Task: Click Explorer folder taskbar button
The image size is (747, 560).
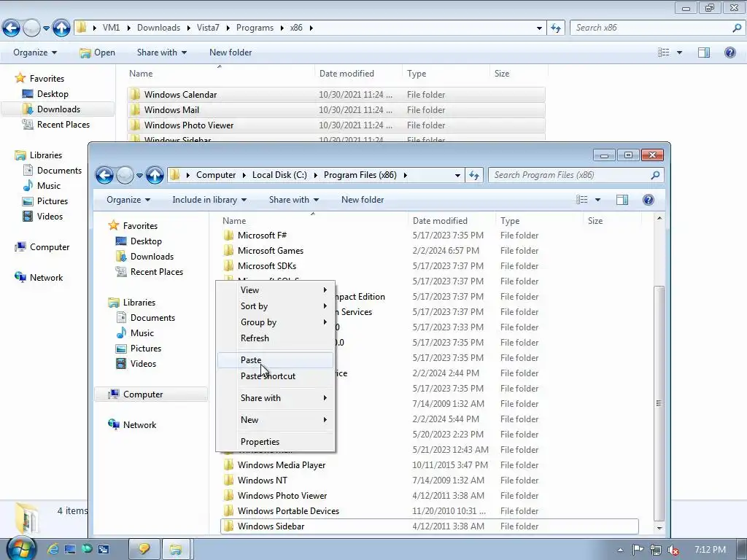Action: point(175,550)
